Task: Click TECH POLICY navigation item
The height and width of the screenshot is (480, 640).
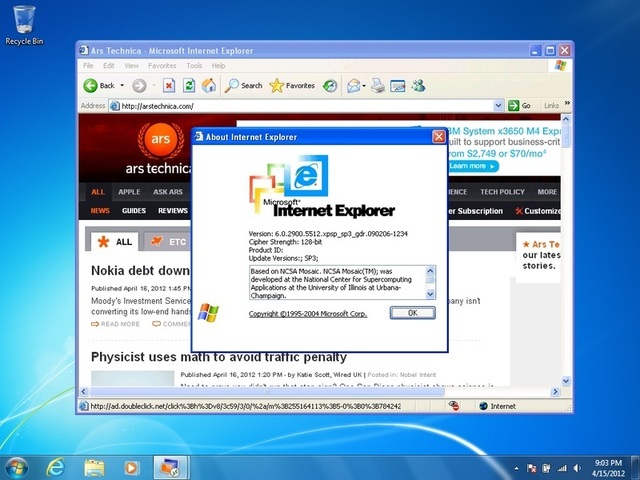Action: [x=502, y=192]
